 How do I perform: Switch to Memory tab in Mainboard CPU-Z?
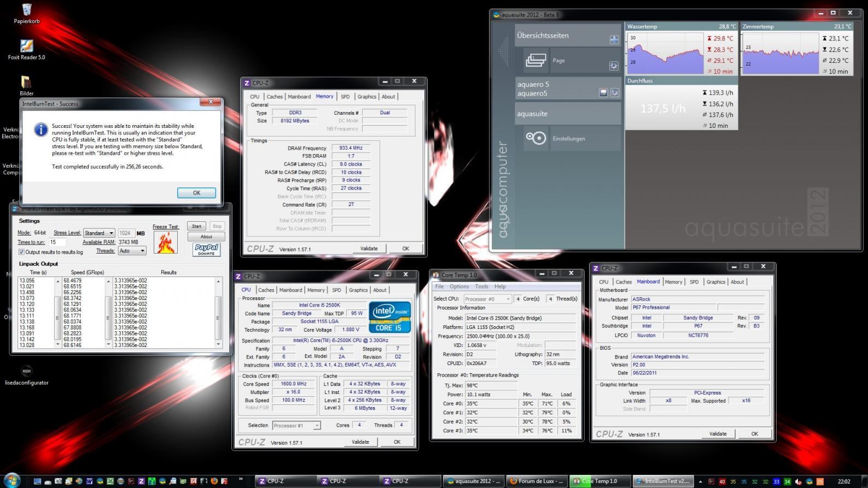click(673, 282)
